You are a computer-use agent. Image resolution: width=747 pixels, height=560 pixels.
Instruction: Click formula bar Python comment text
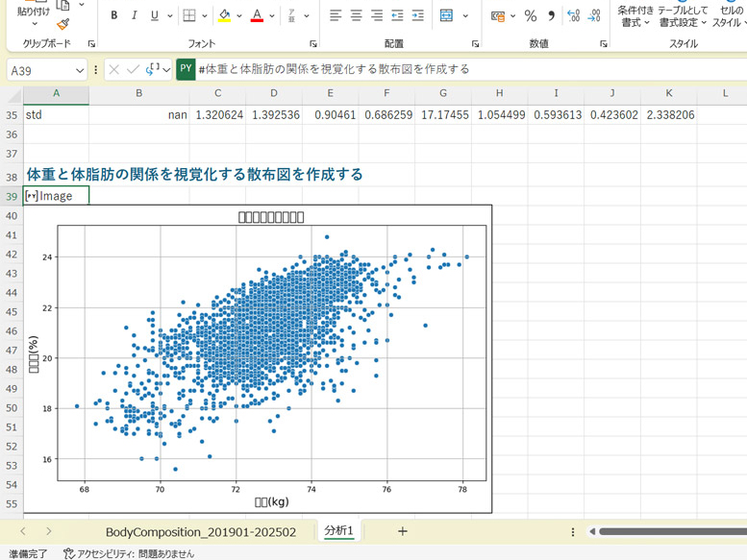point(334,69)
